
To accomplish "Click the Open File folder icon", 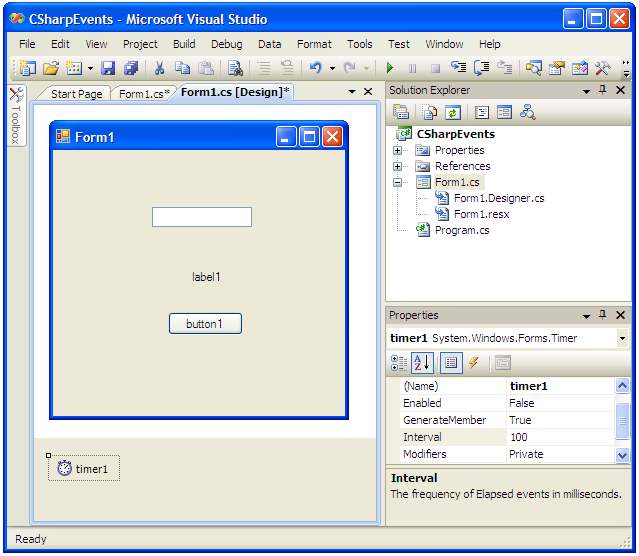I will tap(50, 68).
